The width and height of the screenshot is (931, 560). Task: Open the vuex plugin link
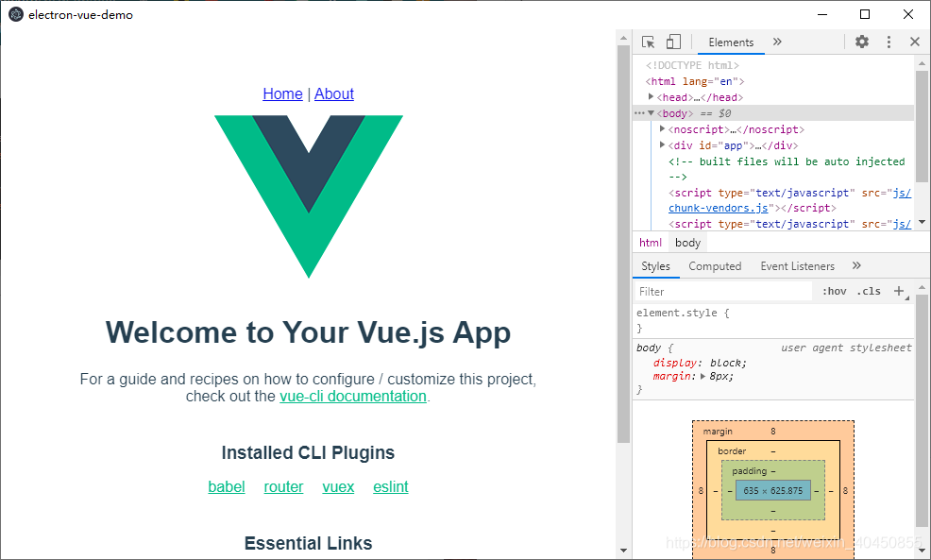coord(338,486)
